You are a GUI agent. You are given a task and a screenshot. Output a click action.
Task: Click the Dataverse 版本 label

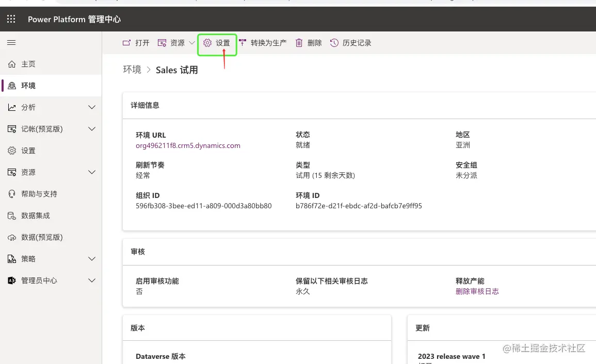160,356
